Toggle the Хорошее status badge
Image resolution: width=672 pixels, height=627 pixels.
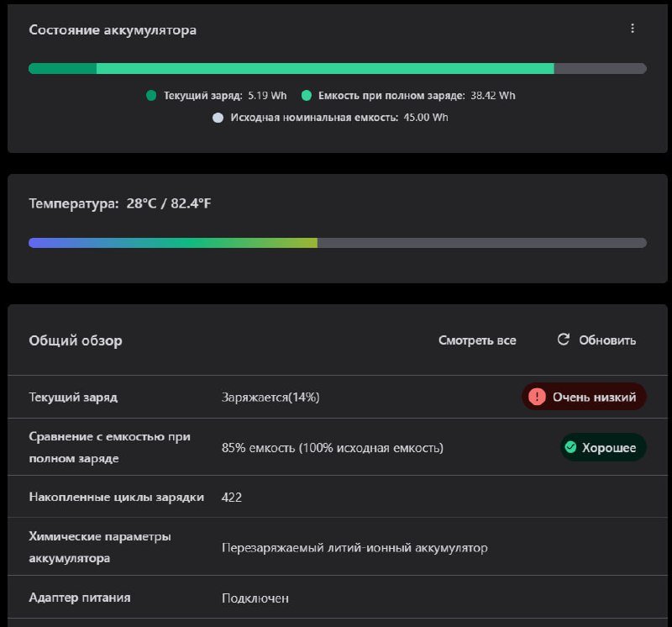pyautogui.click(x=602, y=447)
